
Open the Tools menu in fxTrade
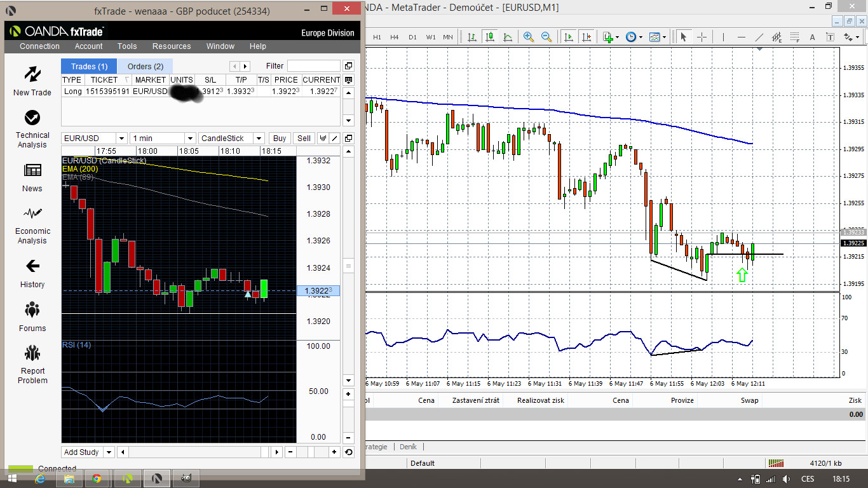point(127,46)
